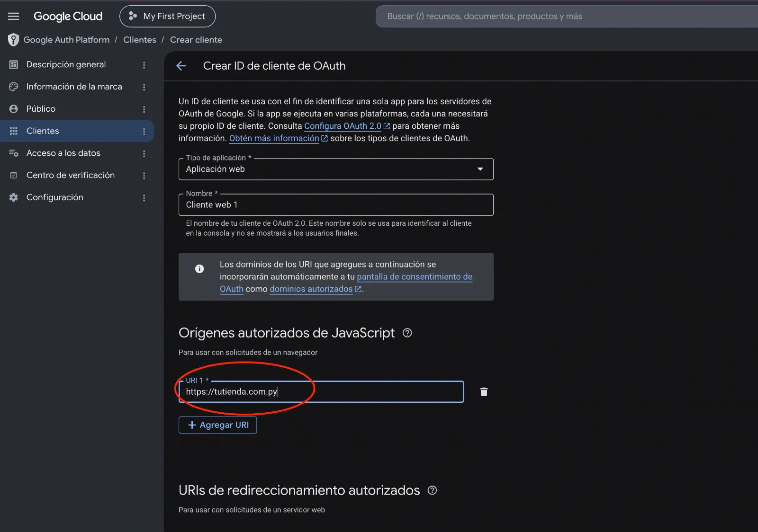Click the Descripción general dashboard icon
The image size is (758, 532).
pyautogui.click(x=14, y=64)
